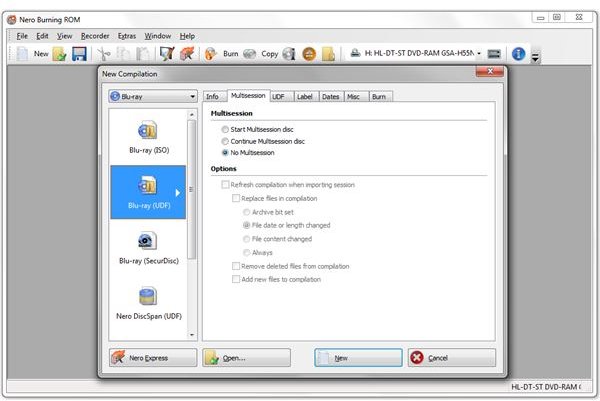
Task: Click the toolbar overflow arrow
Action: pyautogui.click(x=535, y=57)
